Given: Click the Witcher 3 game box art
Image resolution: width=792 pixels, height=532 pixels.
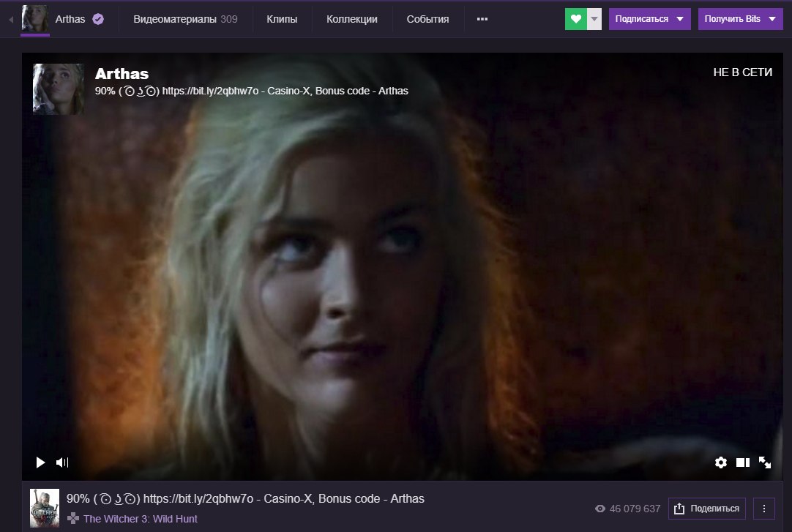Looking at the screenshot, I should coord(45,509).
